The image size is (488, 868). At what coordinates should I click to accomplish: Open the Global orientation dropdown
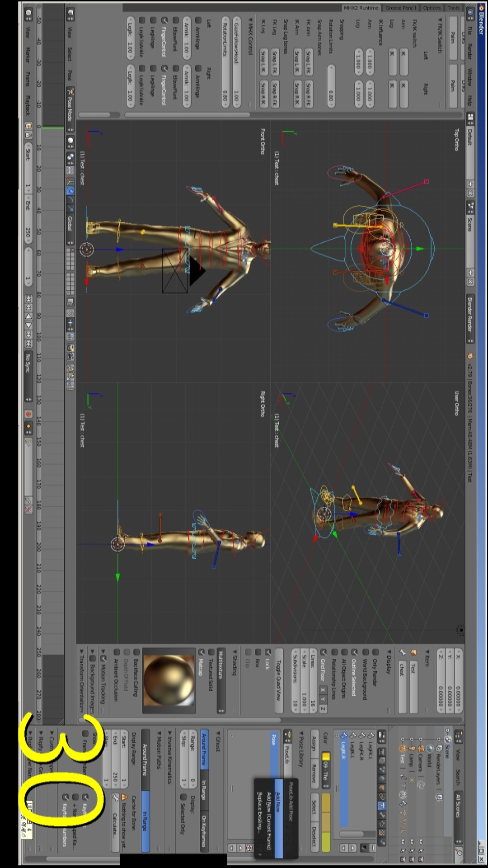click(x=70, y=229)
